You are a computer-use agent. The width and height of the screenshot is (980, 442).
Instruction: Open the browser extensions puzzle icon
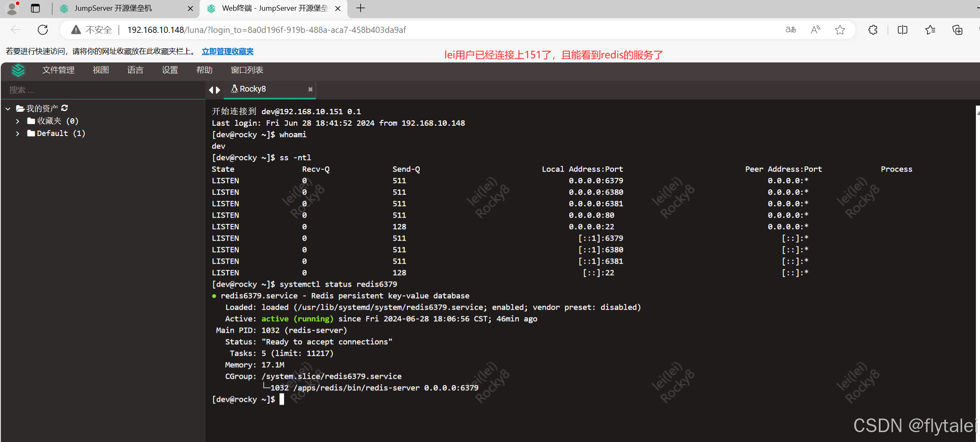873,30
